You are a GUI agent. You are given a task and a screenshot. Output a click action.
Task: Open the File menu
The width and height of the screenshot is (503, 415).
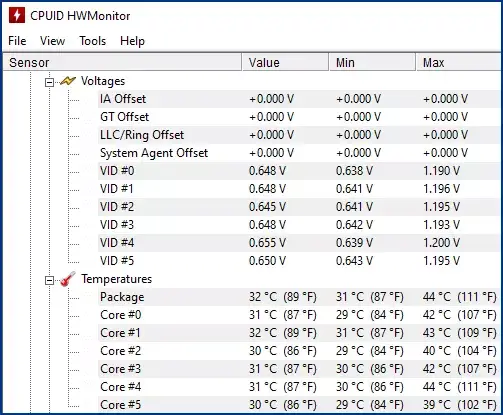[x=17, y=41]
